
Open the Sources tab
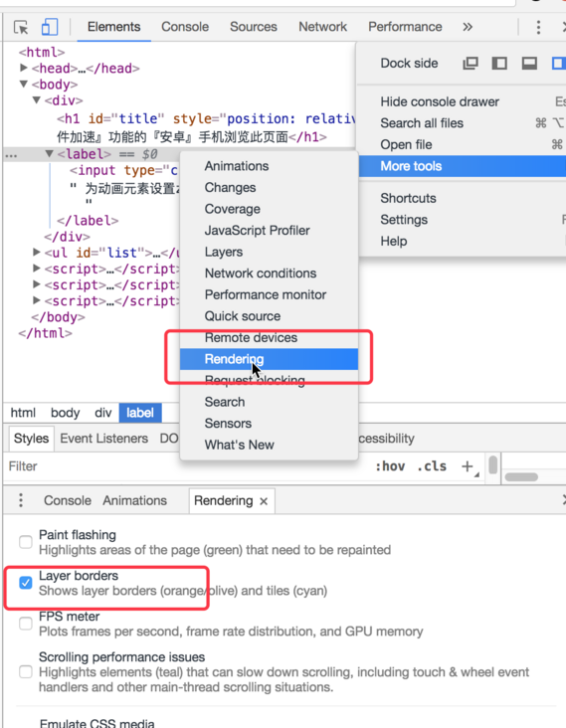[x=254, y=27]
